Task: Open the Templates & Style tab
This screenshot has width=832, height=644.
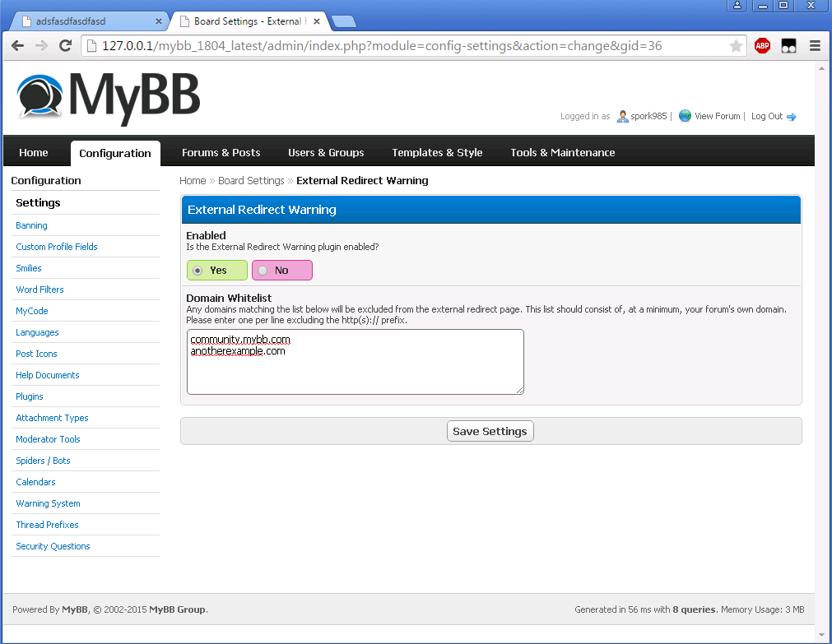Action: click(x=437, y=153)
